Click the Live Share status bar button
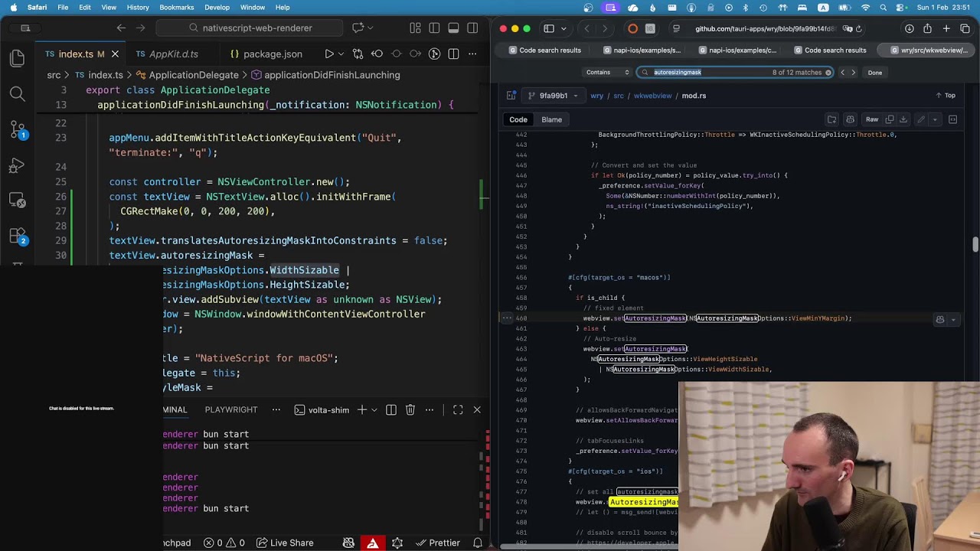 click(283, 543)
